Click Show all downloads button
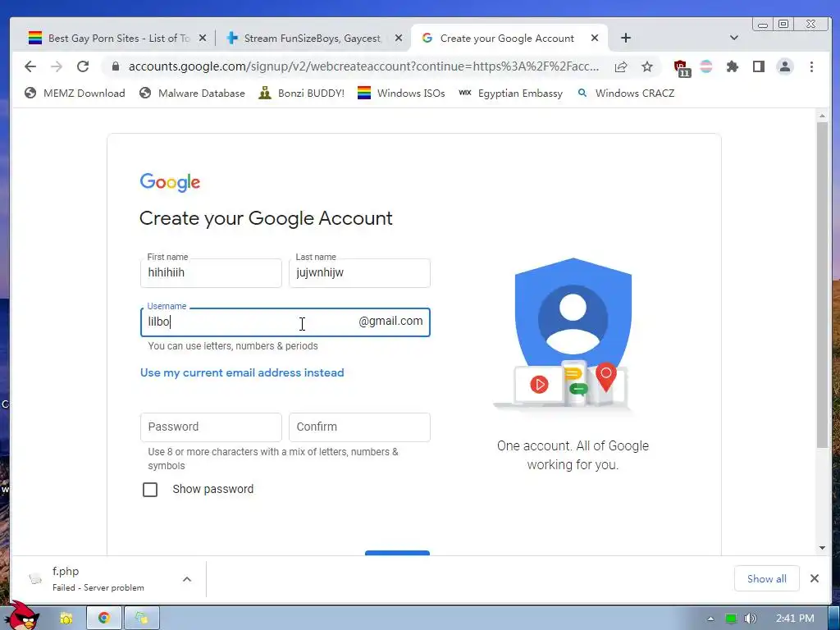Image resolution: width=840 pixels, height=630 pixels. [x=767, y=578]
